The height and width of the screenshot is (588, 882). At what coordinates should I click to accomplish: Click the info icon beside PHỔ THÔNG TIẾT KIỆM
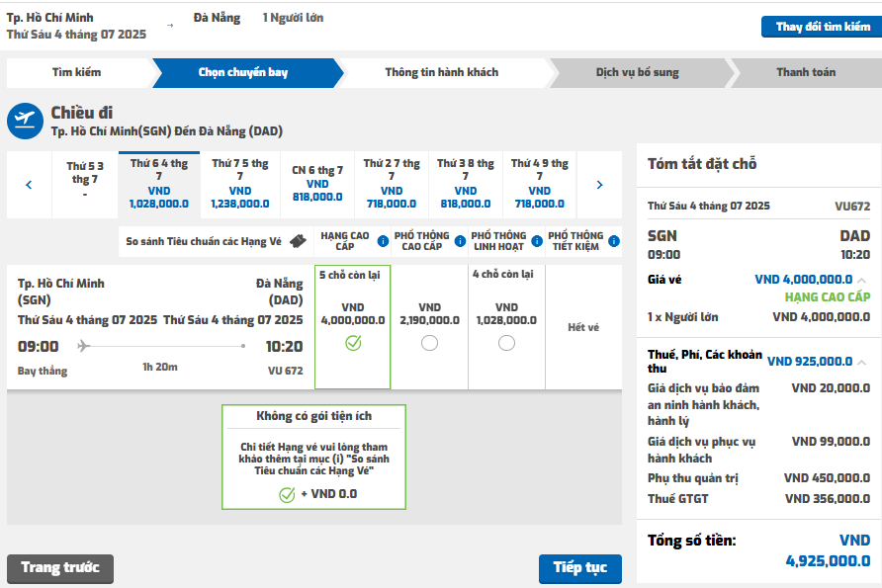(614, 241)
